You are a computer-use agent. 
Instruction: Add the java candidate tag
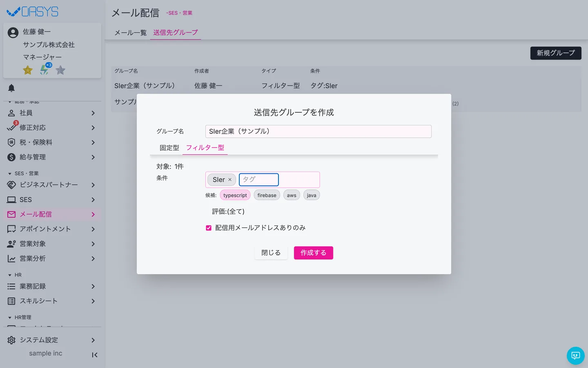(312, 195)
